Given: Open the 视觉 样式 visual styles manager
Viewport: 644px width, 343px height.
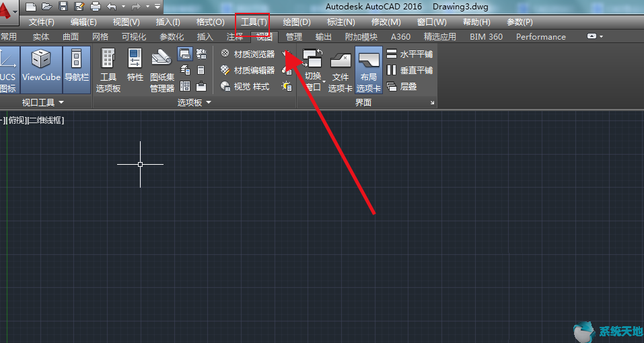Looking at the screenshot, I should click(245, 87).
